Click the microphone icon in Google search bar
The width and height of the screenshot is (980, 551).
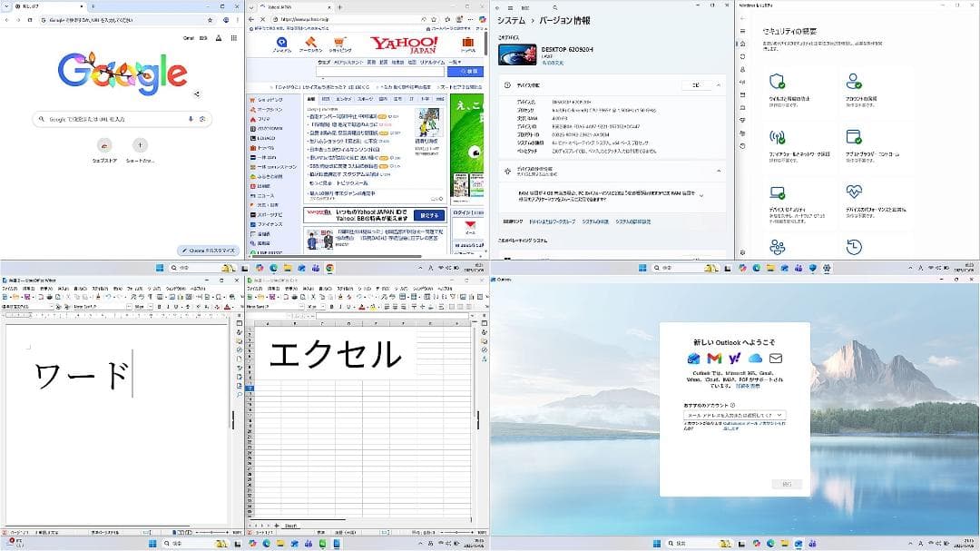190,119
